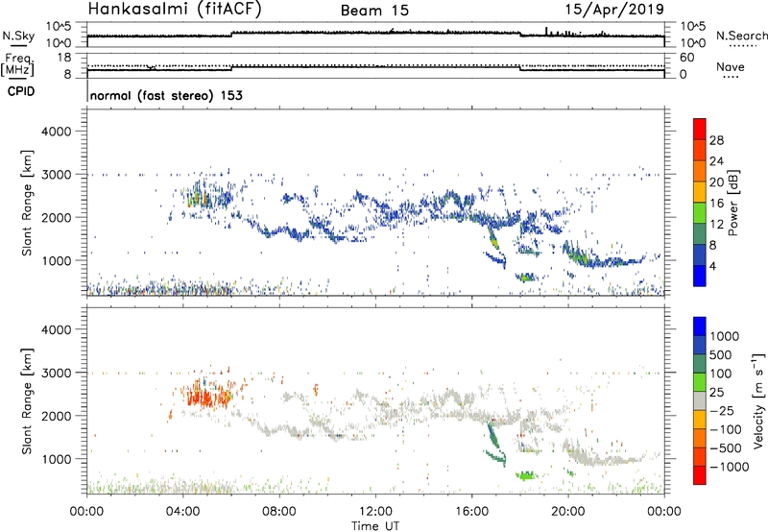Pick the bright green velocity colorbar segment

click(700, 382)
